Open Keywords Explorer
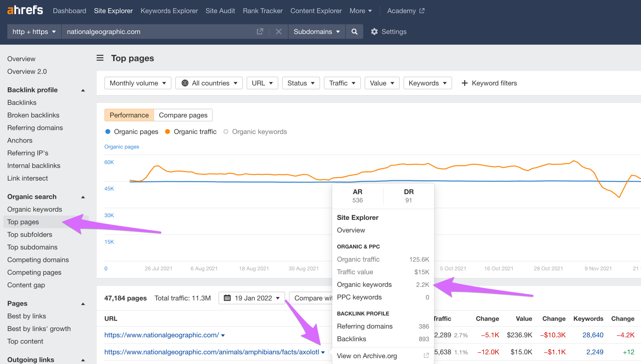The image size is (641, 364). click(169, 11)
